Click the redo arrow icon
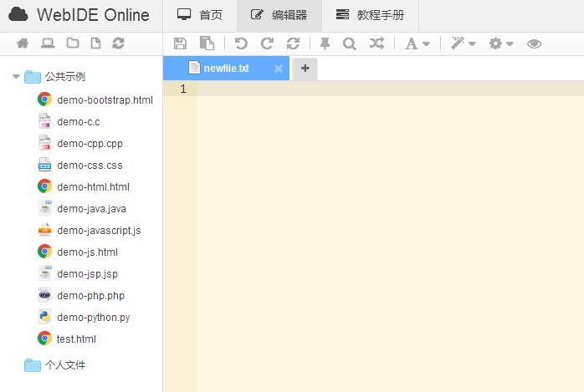Screen dimensions: 584x392 point(267,43)
